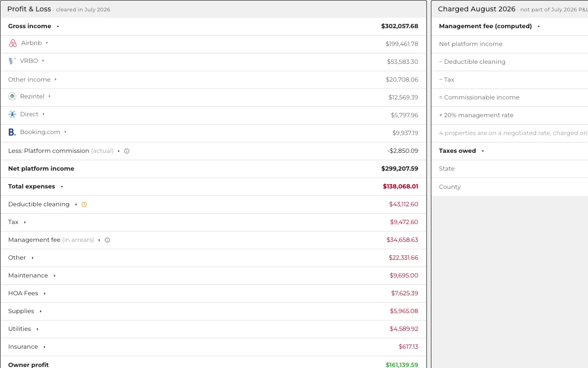This screenshot has width=588, height=368.
Task: Click the VRBO logo icon
Action: pyautogui.click(x=12, y=61)
